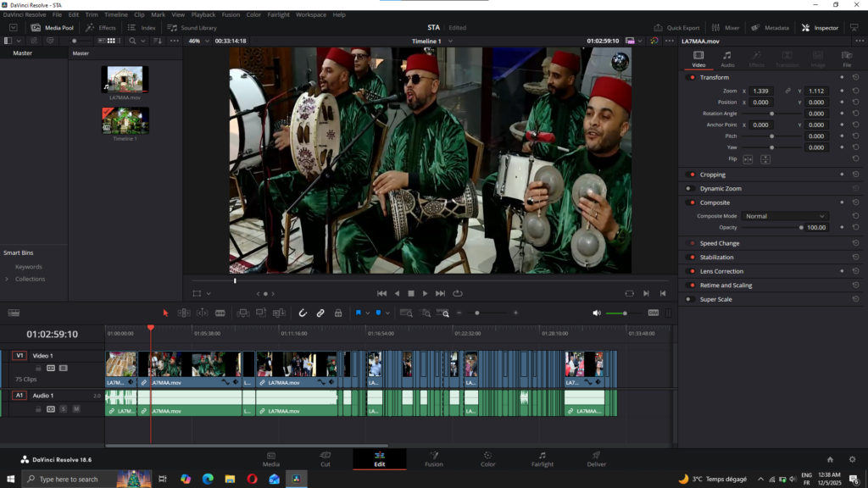Image resolution: width=868 pixels, height=488 pixels.
Task: Toggle the Stabilization section switch
Action: (x=691, y=258)
